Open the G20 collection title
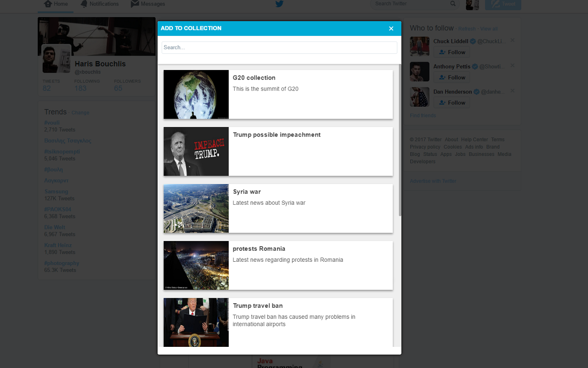588x368 pixels. (x=254, y=78)
